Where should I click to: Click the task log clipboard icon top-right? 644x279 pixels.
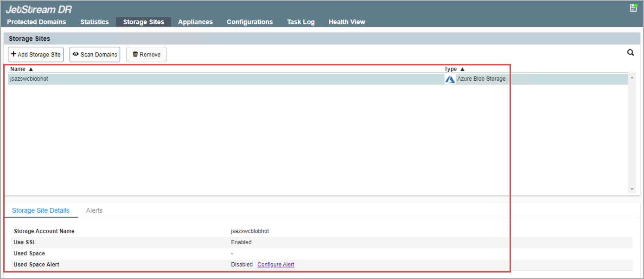point(633,8)
